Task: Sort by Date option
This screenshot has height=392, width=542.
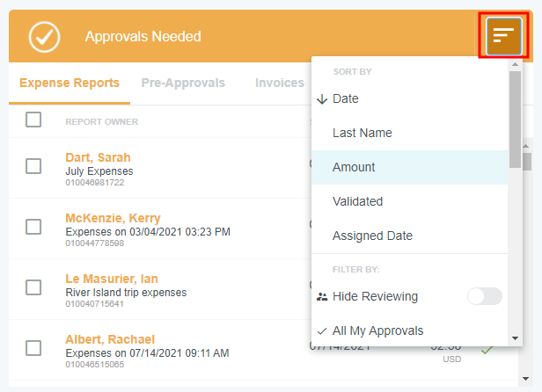Action: click(x=346, y=99)
